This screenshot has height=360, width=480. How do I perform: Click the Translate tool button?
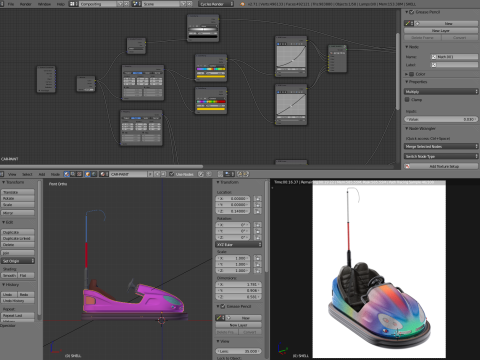[x=18, y=192]
